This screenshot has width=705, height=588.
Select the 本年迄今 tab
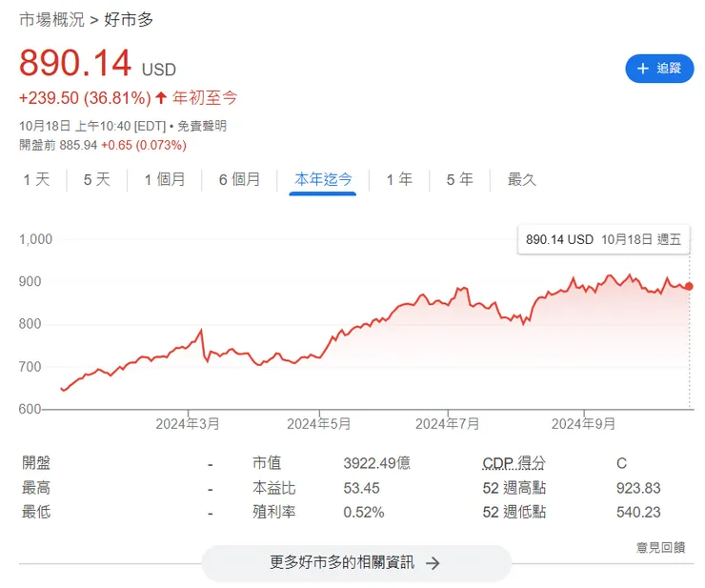(x=323, y=179)
